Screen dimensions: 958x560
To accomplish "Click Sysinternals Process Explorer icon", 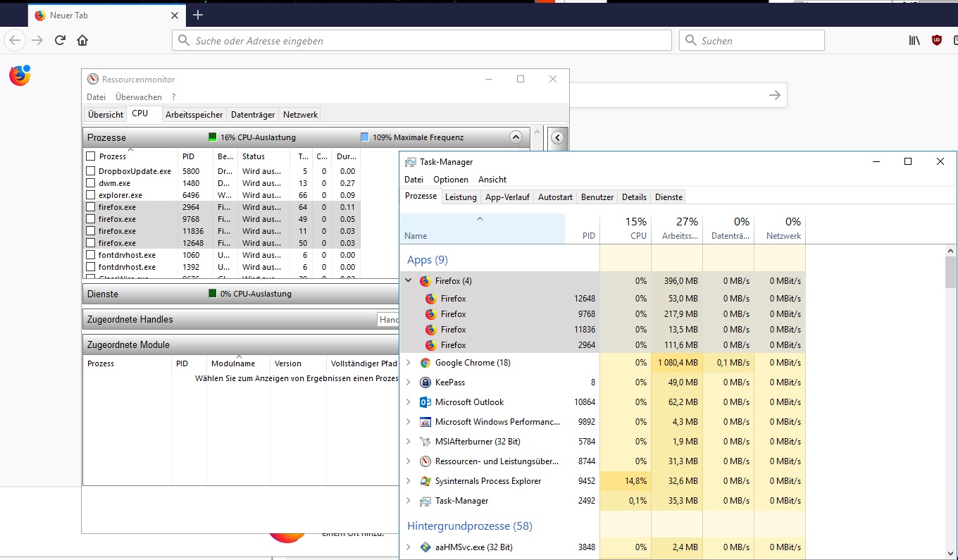I will (425, 481).
